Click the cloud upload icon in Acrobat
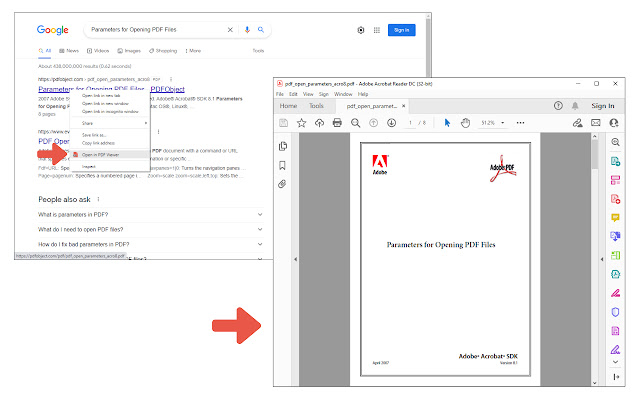The image size is (640, 400). 319,123
